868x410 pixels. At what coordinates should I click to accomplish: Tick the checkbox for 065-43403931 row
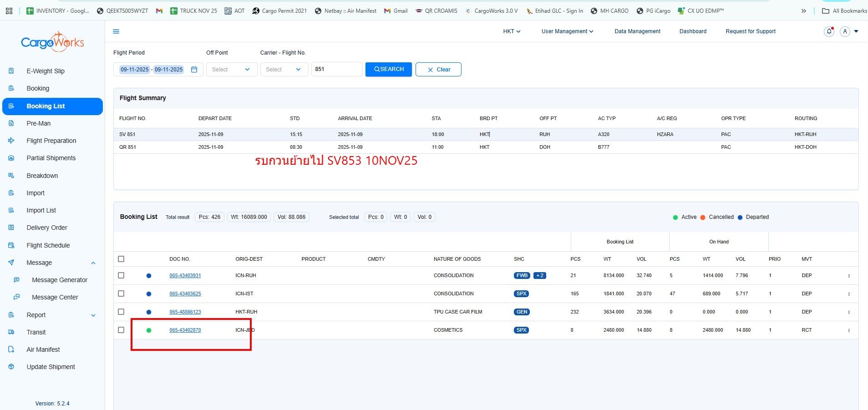pyautogui.click(x=121, y=275)
